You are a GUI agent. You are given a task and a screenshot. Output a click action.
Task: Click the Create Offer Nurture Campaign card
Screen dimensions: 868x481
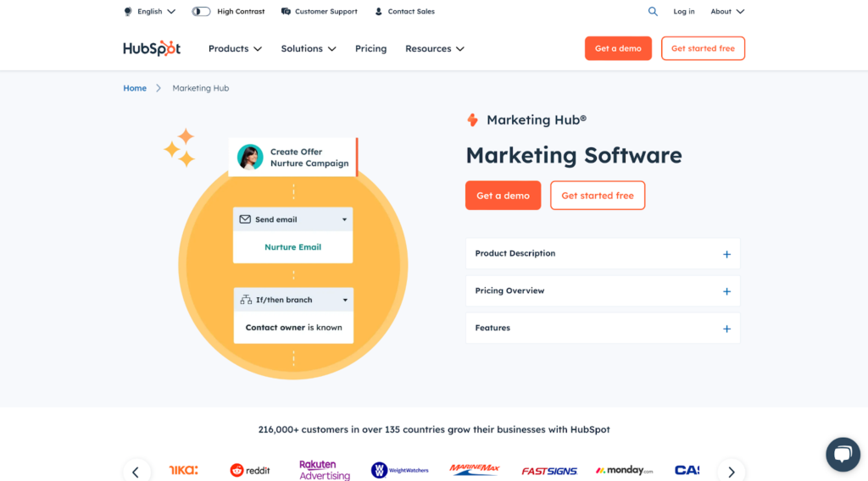click(292, 157)
